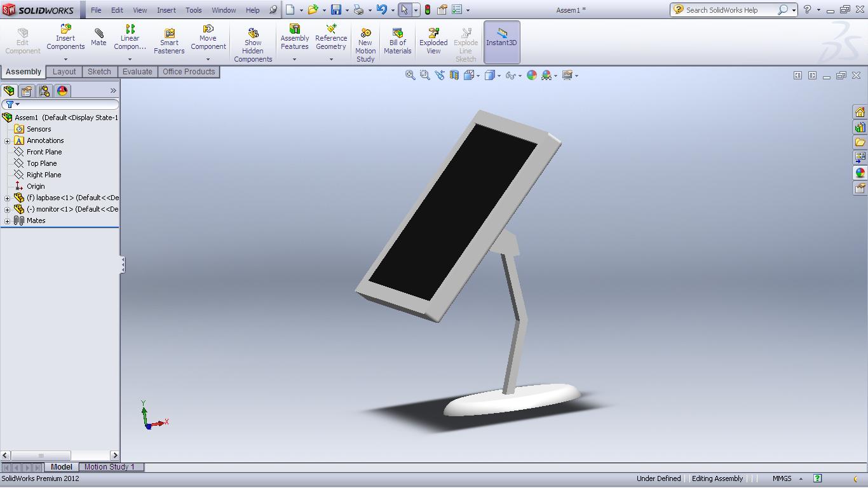Start a New Motion Study

click(x=365, y=44)
